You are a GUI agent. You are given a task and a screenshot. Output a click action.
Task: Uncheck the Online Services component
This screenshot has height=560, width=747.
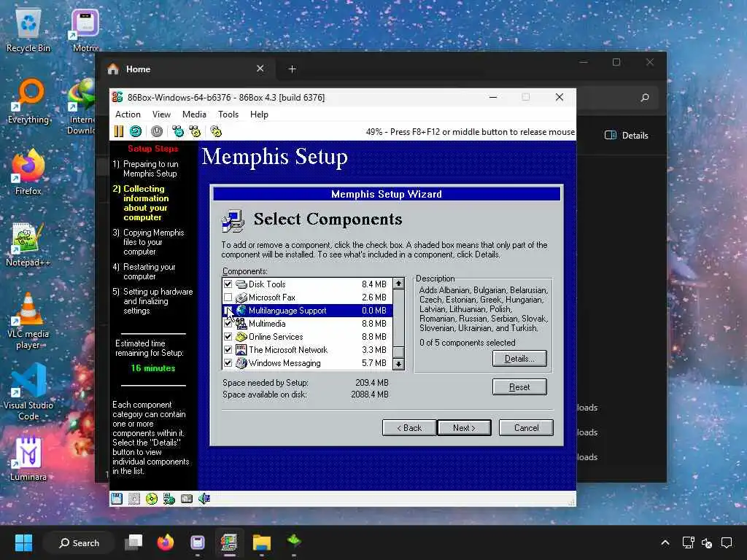(228, 337)
